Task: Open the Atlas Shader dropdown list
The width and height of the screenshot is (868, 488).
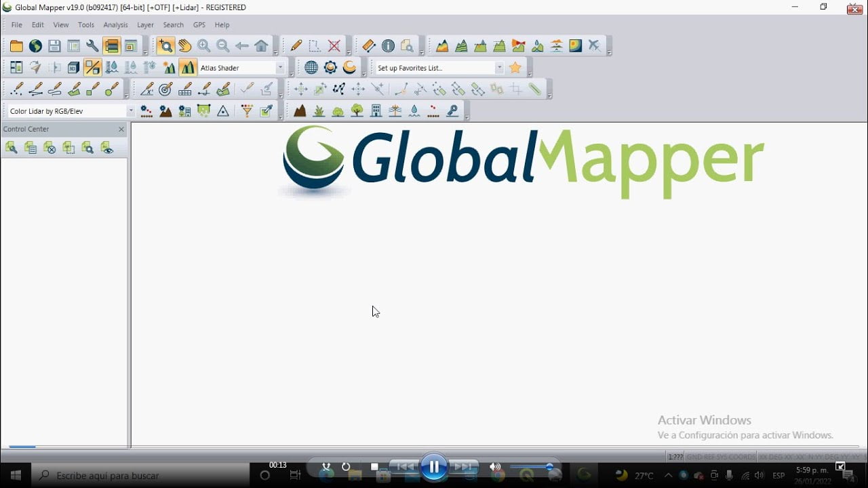Action: (x=280, y=67)
